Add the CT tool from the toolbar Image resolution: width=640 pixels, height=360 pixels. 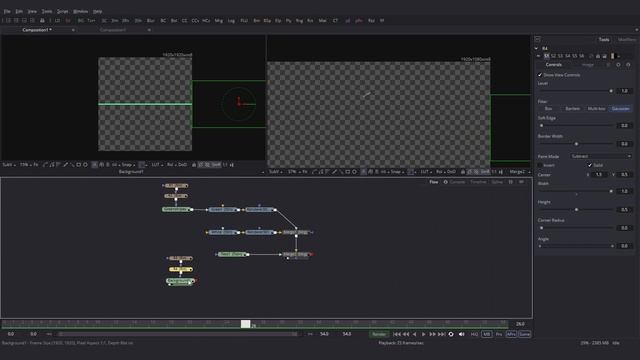[335, 20]
